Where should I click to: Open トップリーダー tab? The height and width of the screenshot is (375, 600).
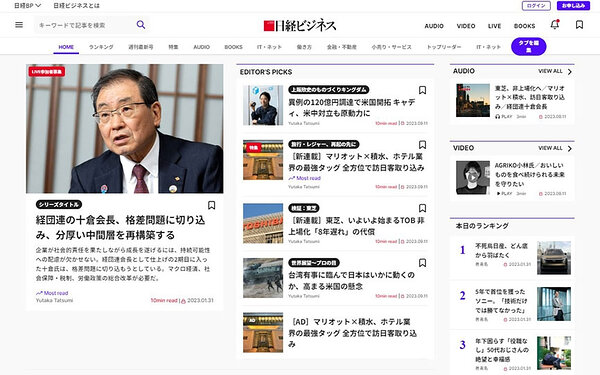click(444, 47)
